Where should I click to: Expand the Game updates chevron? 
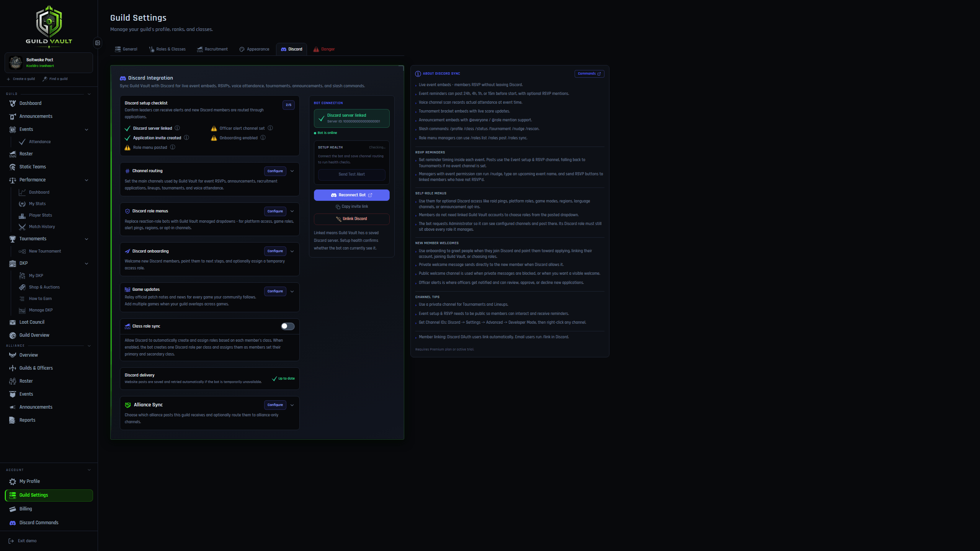[292, 292]
